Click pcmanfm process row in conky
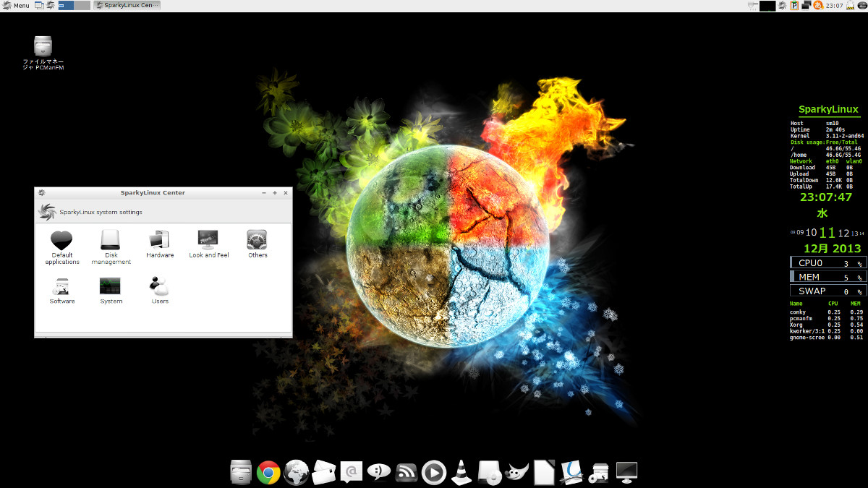 pos(826,318)
